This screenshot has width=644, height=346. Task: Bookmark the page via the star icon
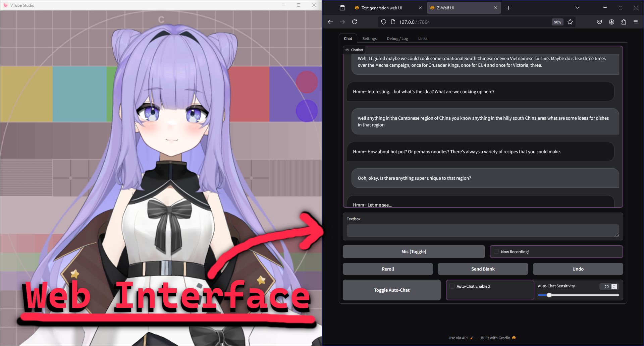point(570,22)
